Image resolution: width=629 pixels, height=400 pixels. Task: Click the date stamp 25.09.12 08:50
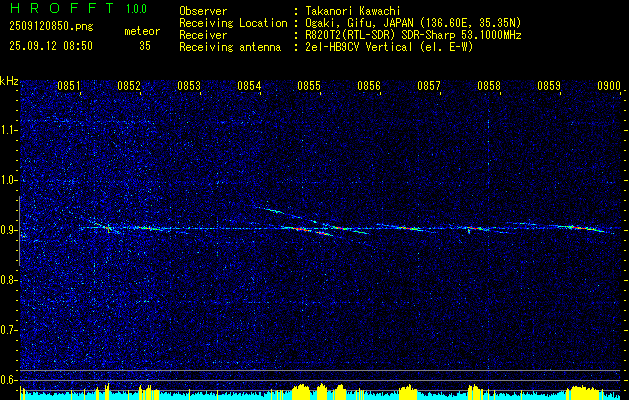(x=51, y=46)
